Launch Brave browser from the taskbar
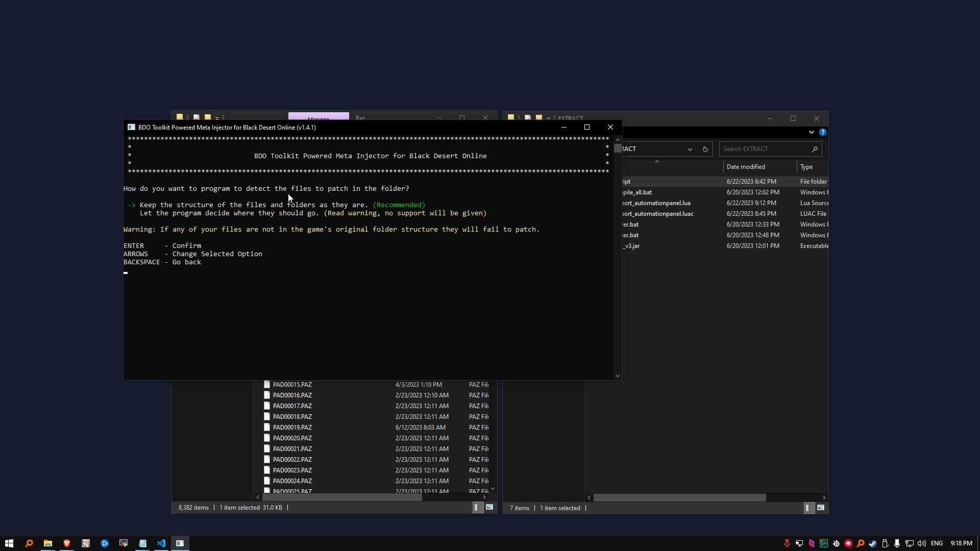Image resolution: width=980 pixels, height=551 pixels. (66, 543)
